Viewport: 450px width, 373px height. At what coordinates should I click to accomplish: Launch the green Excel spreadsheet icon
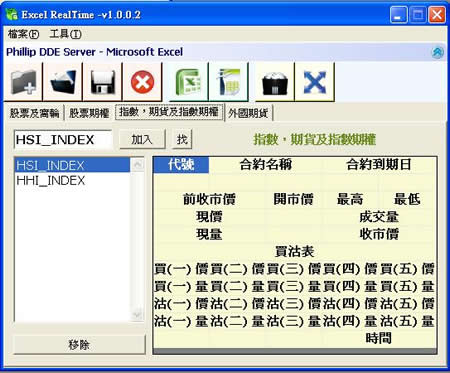click(x=189, y=82)
